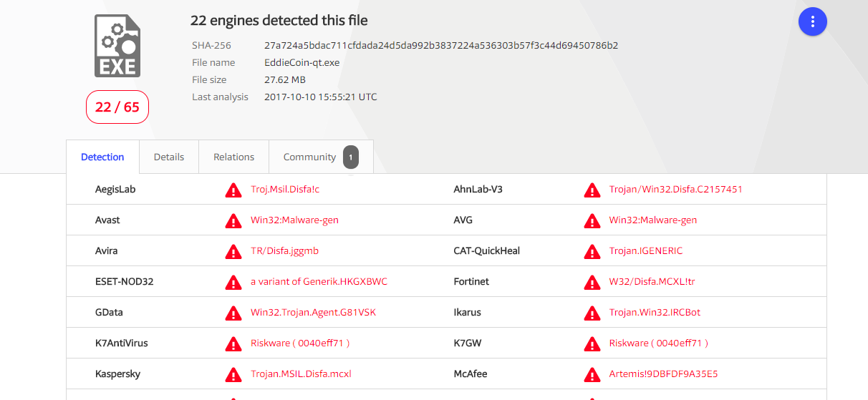Click the warning icon in the GData row
This screenshot has width=868, height=400.
point(233,313)
